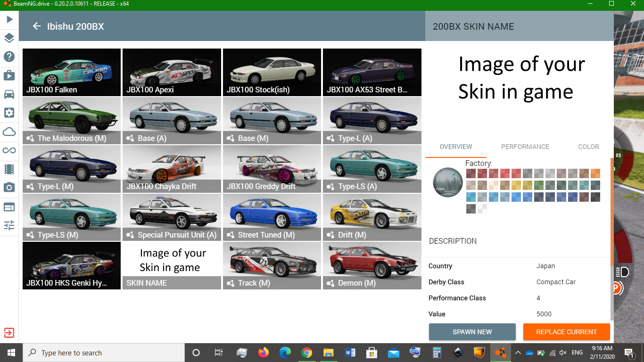Select the JBX100 Greddy Drift configuration
Viewport: 644px width, 362px height.
(x=272, y=169)
